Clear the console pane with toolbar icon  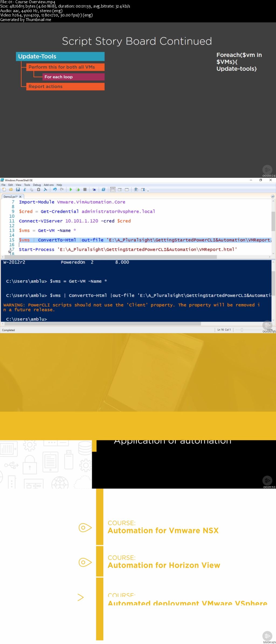point(45,189)
